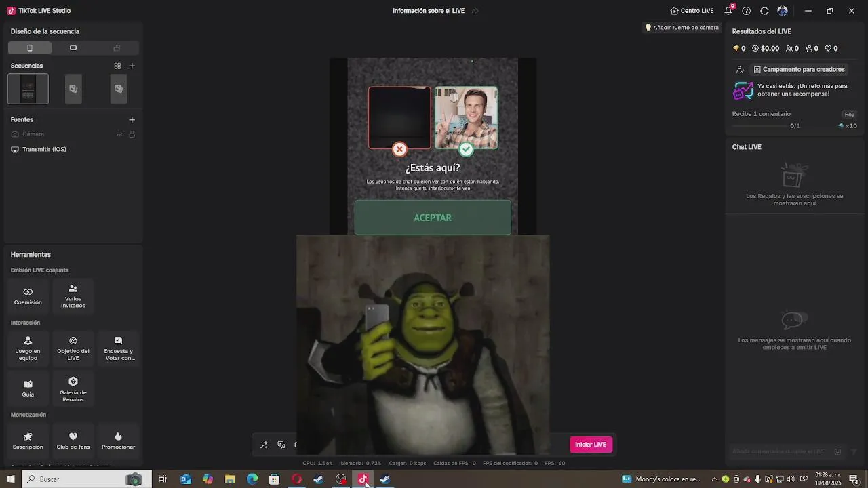Image resolution: width=868 pixels, height=488 pixels.
Task: Open Microsoft Edge from the taskbar
Action: pos(252,479)
